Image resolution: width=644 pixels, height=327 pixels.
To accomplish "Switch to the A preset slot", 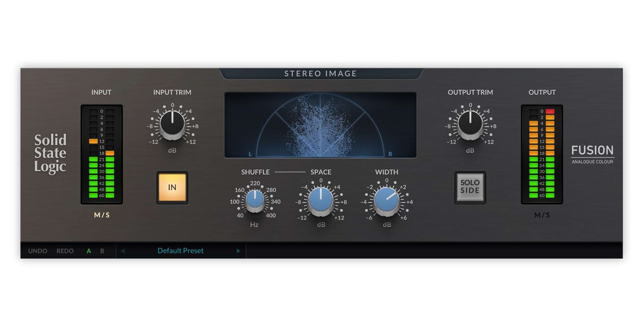I will tap(89, 251).
